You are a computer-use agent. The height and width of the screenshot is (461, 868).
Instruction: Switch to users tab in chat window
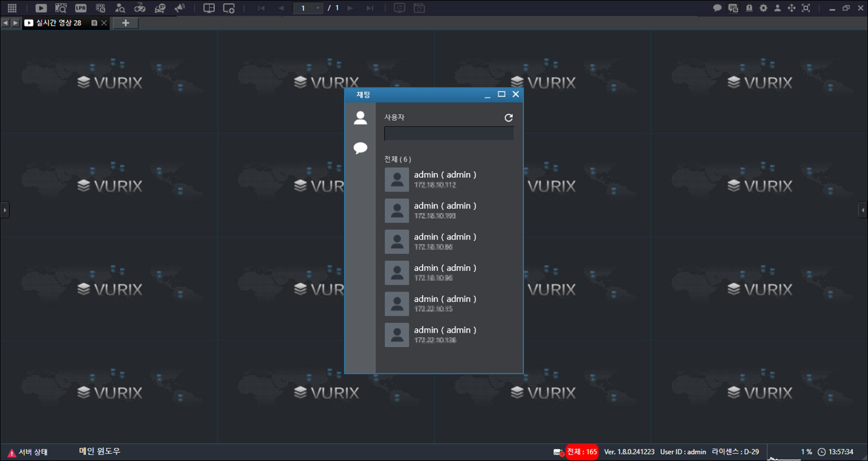tap(361, 118)
